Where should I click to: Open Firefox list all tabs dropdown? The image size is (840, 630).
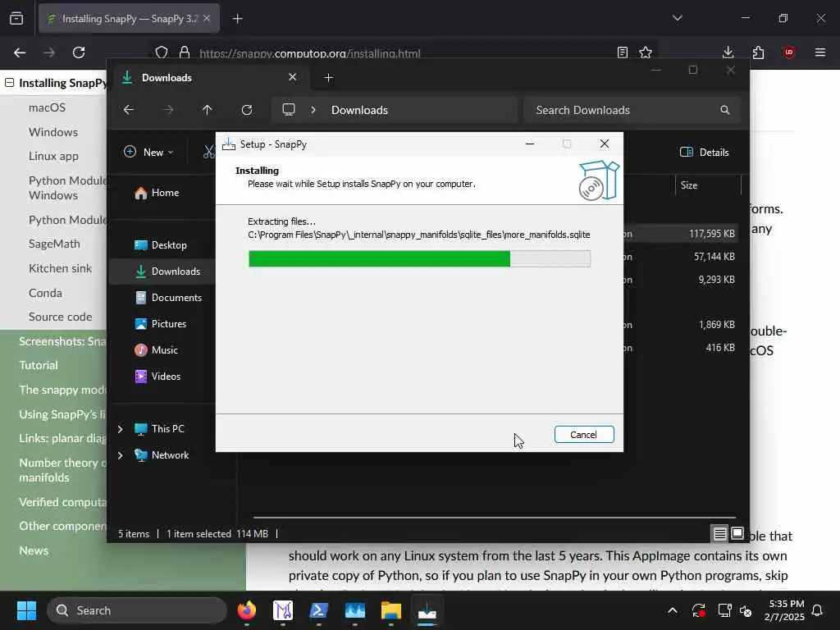click(678, 18)
